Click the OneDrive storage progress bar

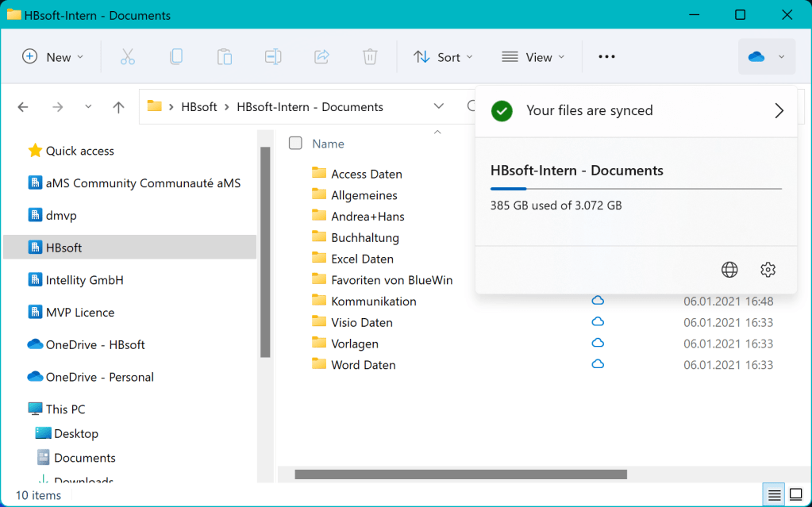pos(635,189)
